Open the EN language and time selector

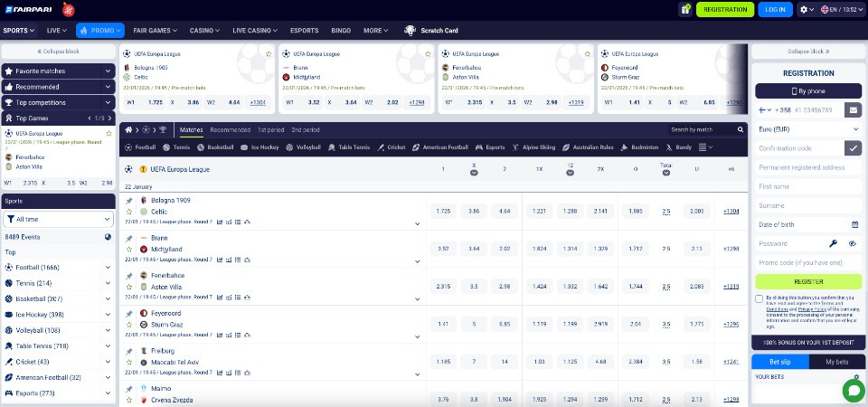842,9
